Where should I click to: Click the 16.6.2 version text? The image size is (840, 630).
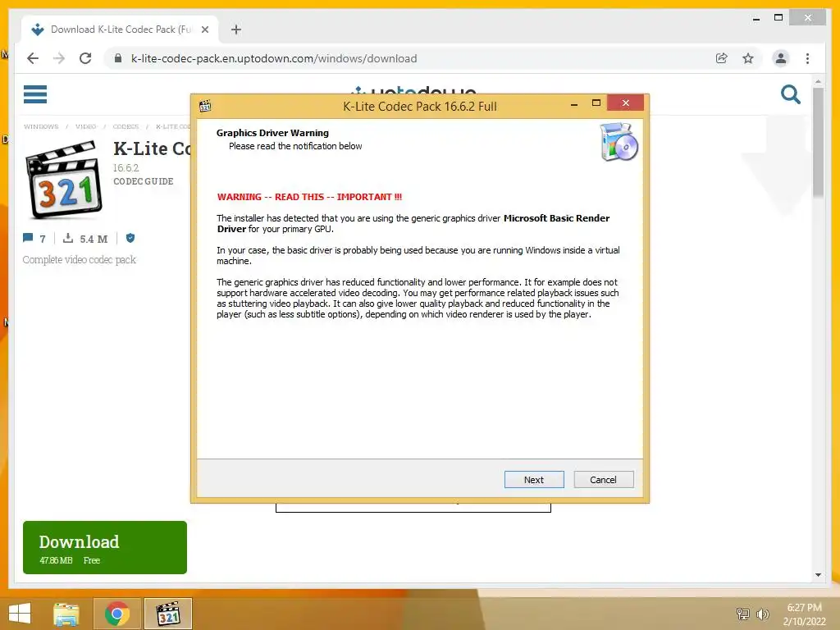point(126,167)
